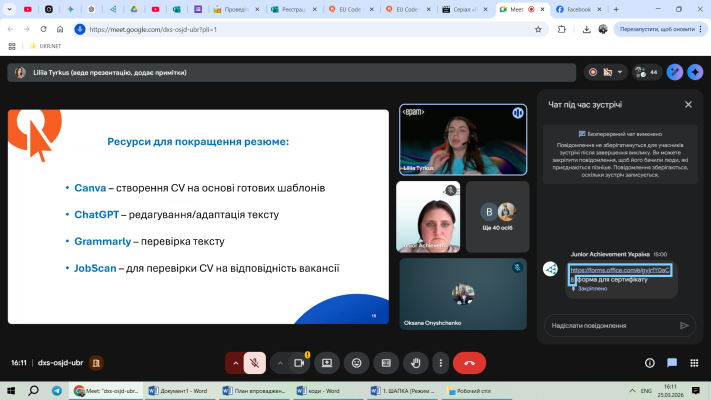Image resolution: width=711 pixels, height=400 pixels.
Task: Open the tab search chevron in Chrome
Action: (x=9, y=9)
